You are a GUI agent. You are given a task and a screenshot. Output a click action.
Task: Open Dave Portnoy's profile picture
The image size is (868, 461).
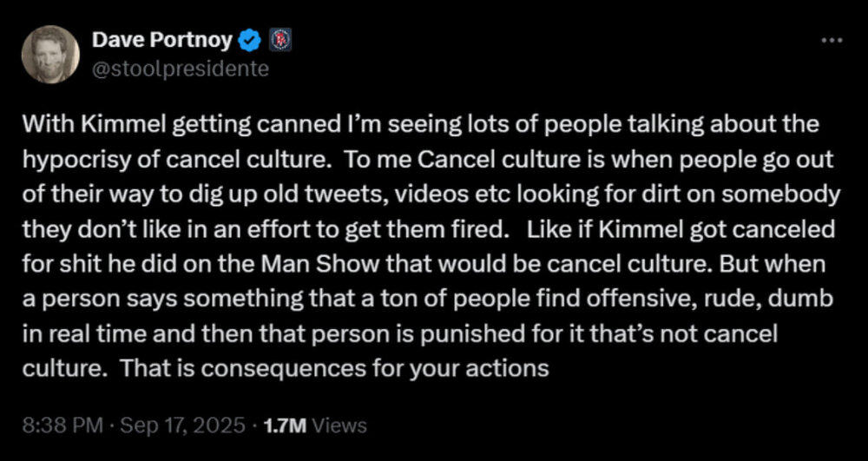click(50, 54)
